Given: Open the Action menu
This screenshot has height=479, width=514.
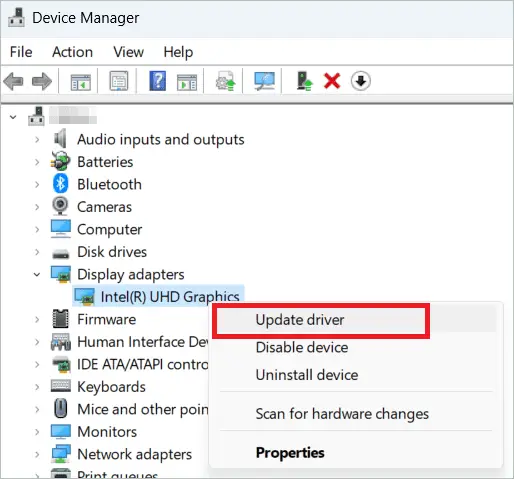Looking at the screenshot, I should tap(72, 52).
